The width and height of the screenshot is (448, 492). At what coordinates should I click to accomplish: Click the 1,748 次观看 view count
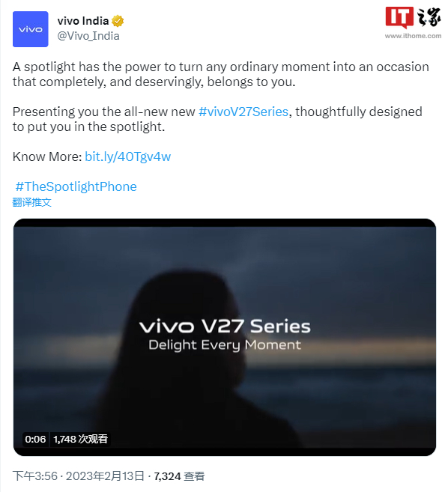(80, 440)
